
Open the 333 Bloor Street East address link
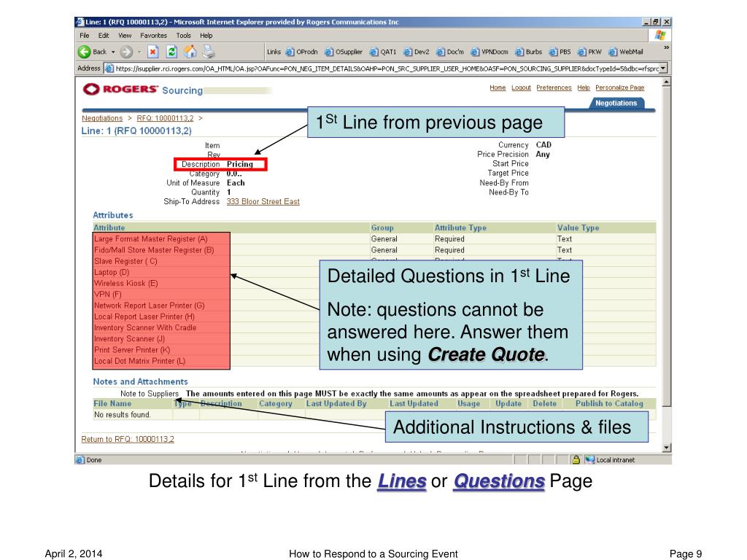pos(263,201)
